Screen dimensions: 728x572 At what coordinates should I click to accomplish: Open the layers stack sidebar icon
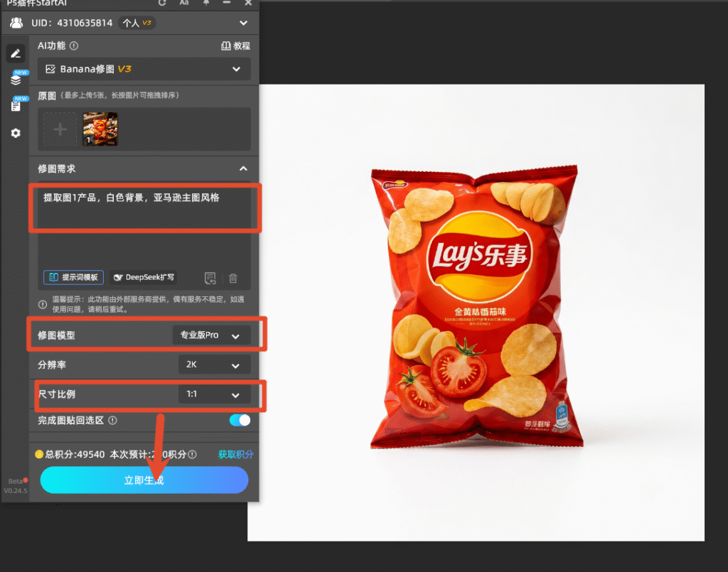point(16,80)
